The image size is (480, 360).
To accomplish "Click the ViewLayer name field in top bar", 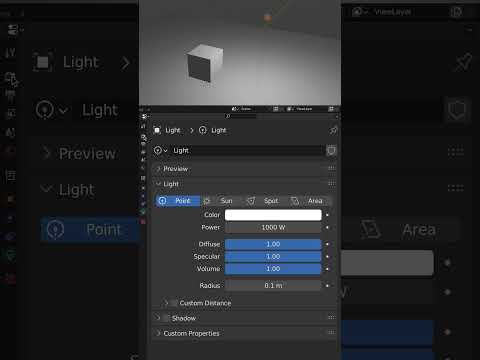I will [x=304, y=109].
